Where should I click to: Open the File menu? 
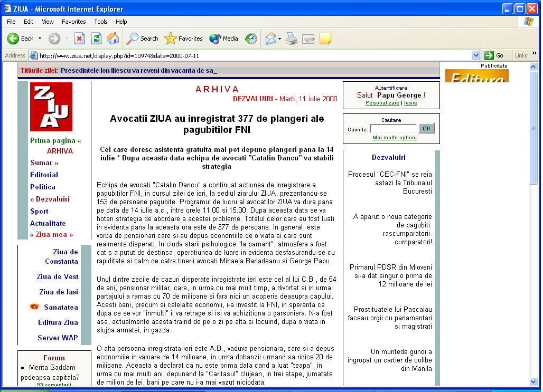pos(11,22)
